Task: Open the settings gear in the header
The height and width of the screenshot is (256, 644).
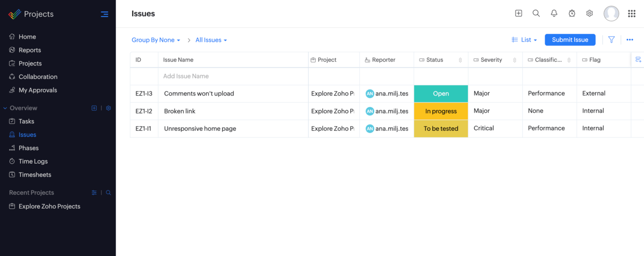Action: pos(589,13)
